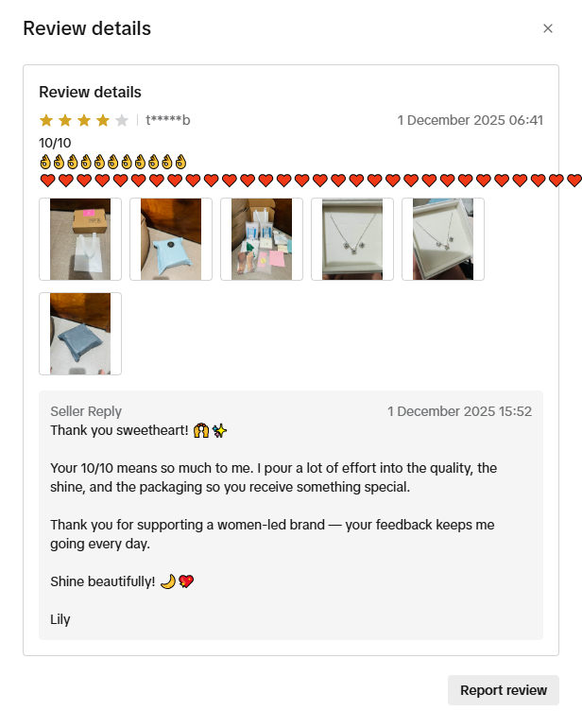The height and width of the screenshot is (728, 582).
Task: Click the first gold rating star
Action: (46, 121)
